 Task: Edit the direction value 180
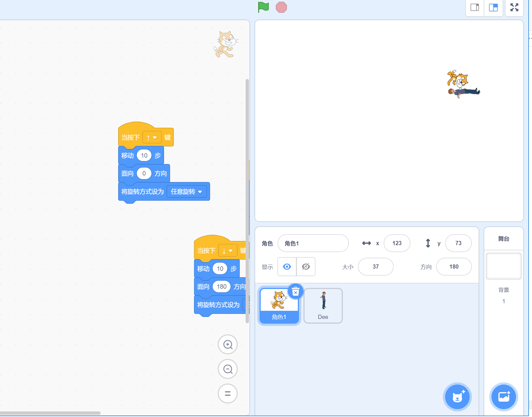pyautogui.click(x=454, y=267)
